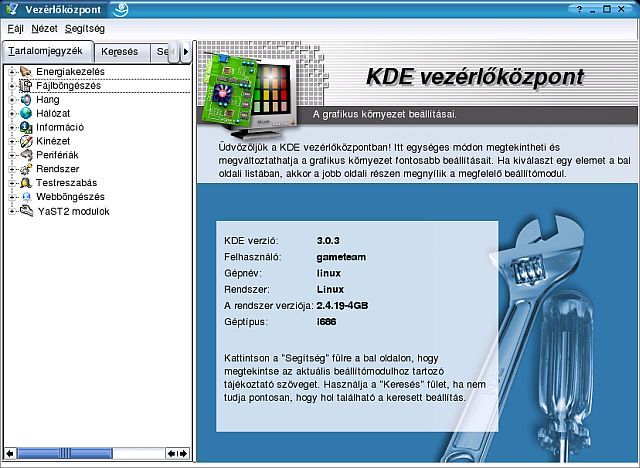Click tree scrollbar second left arrow button

[171, 453]
